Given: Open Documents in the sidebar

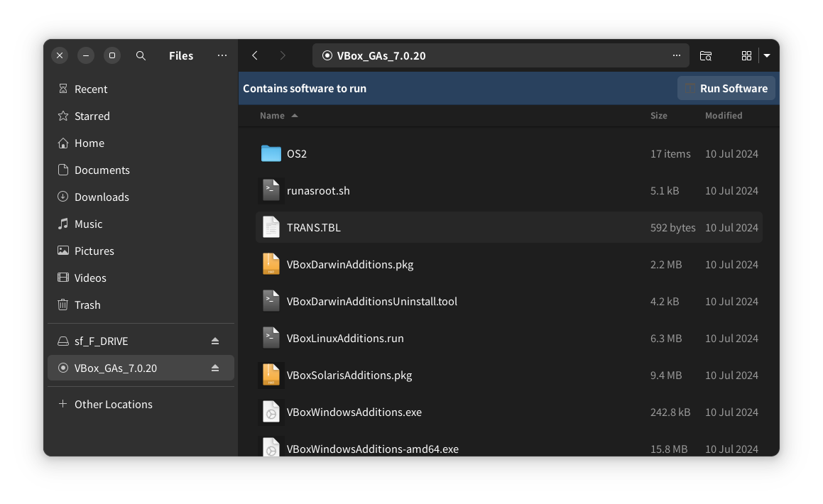Looking at the screenshot, I should coord(141,170).
